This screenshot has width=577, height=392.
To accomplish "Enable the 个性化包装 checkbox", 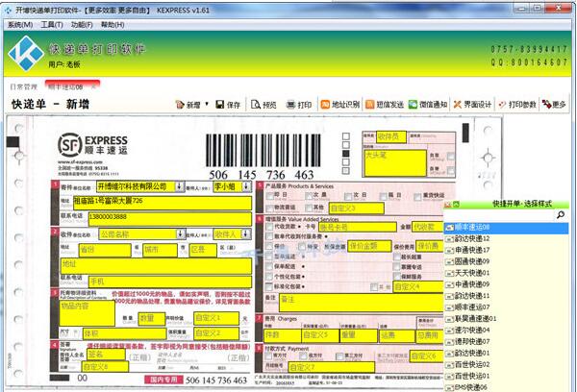I will 269,277.
